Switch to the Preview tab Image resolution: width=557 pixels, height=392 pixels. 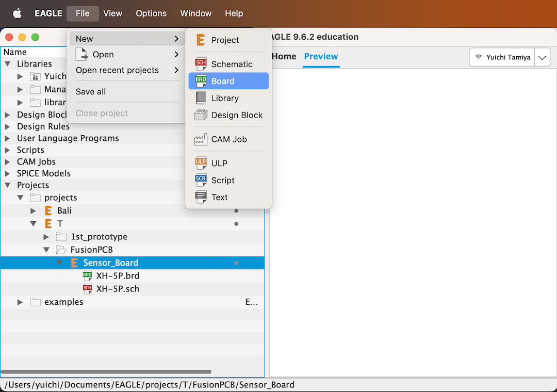(x=321, y=57)
